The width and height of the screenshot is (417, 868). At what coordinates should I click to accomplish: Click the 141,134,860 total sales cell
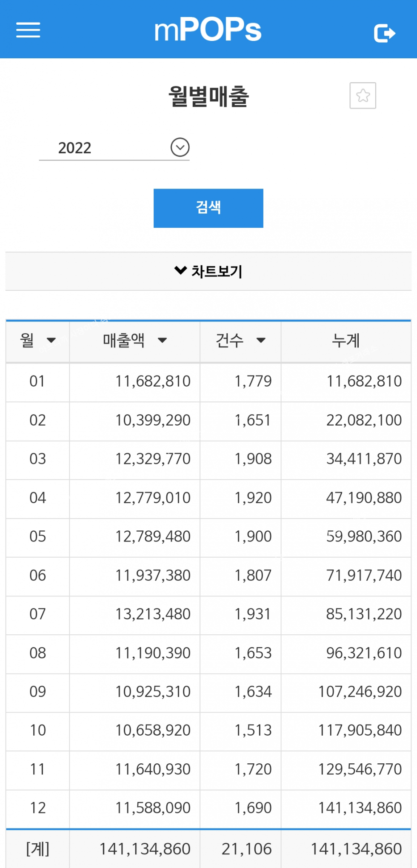click(x=145, y=849)
